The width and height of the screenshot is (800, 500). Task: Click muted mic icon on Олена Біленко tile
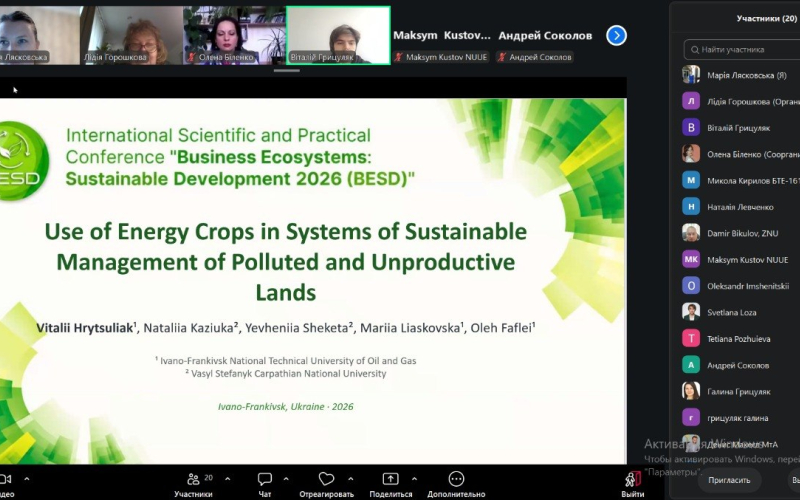pos(191,57)
